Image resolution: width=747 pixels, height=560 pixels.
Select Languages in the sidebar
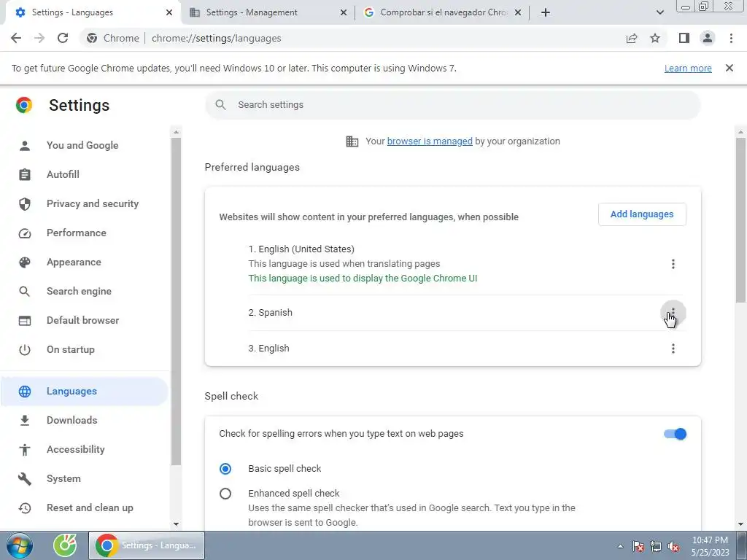(85, 391)
